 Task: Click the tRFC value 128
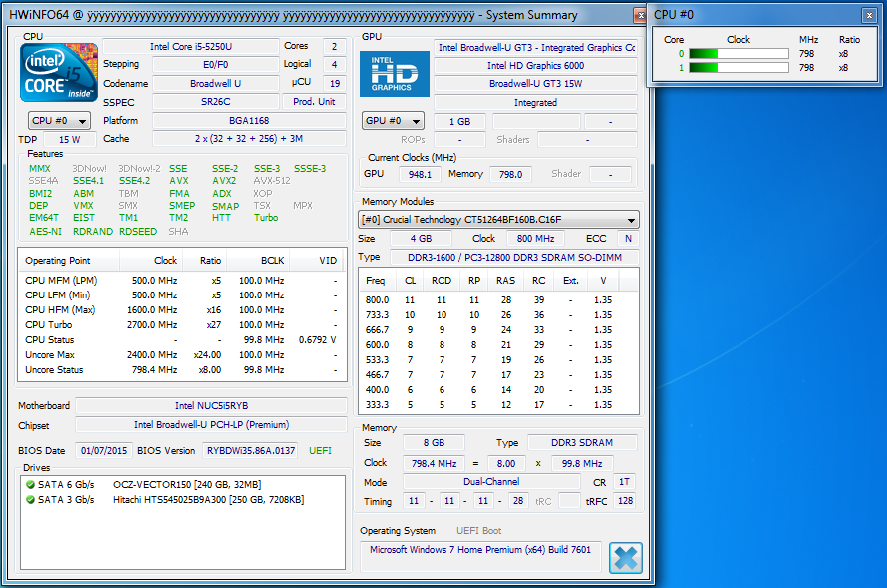pyautogui.click(x=625, y=501)
